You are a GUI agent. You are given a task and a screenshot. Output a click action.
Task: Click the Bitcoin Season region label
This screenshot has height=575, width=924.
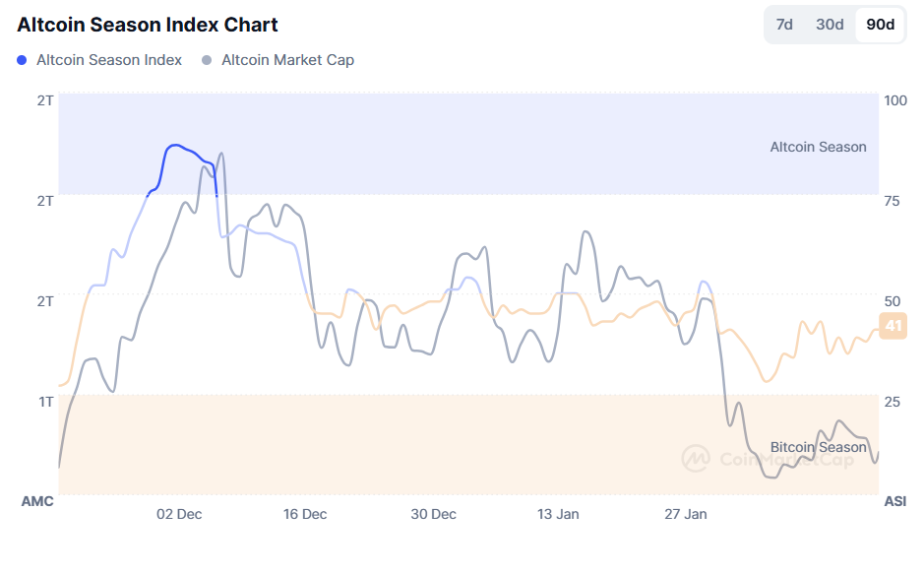tap(818, 448)
